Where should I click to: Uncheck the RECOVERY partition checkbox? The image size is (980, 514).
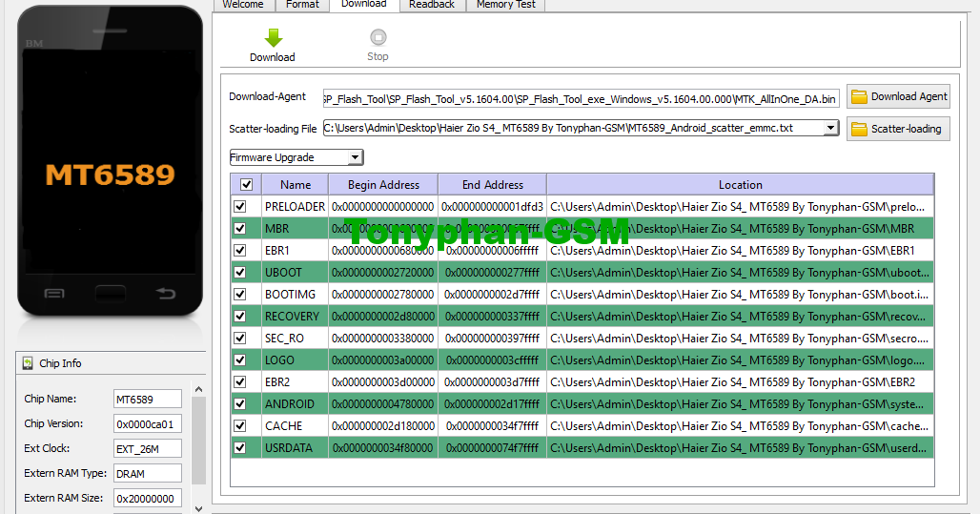pyautogui.click(x=240, y=316)
